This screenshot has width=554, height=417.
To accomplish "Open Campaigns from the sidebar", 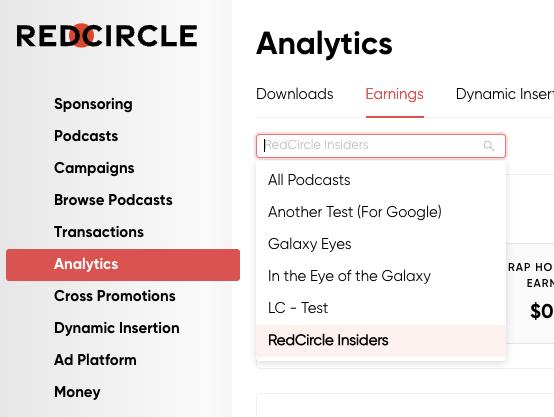I will point(94,168).
